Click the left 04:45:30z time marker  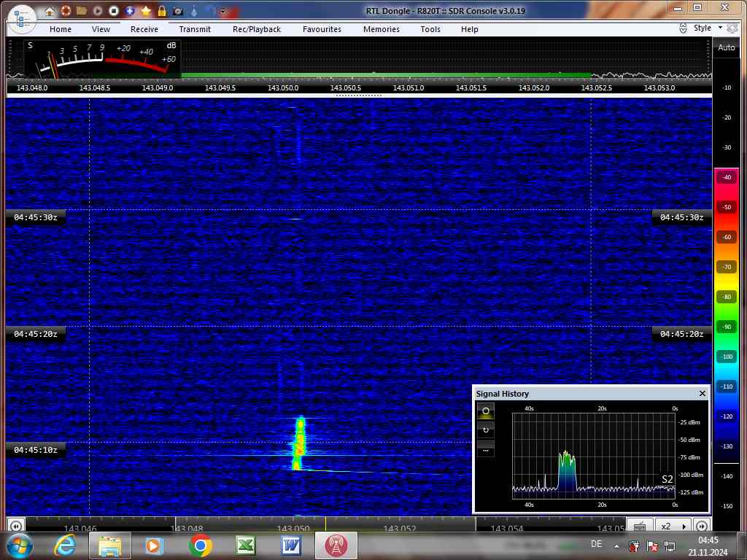click(36, 217)
